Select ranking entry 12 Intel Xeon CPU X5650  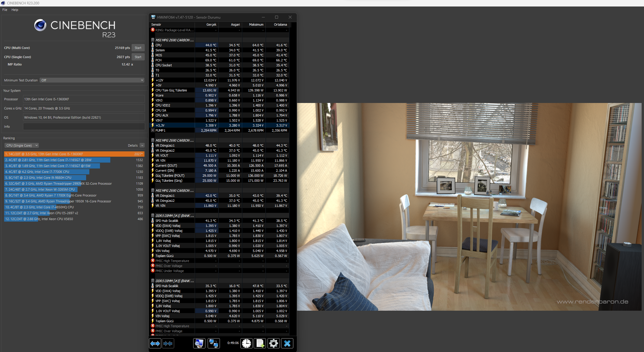point(74,219)
